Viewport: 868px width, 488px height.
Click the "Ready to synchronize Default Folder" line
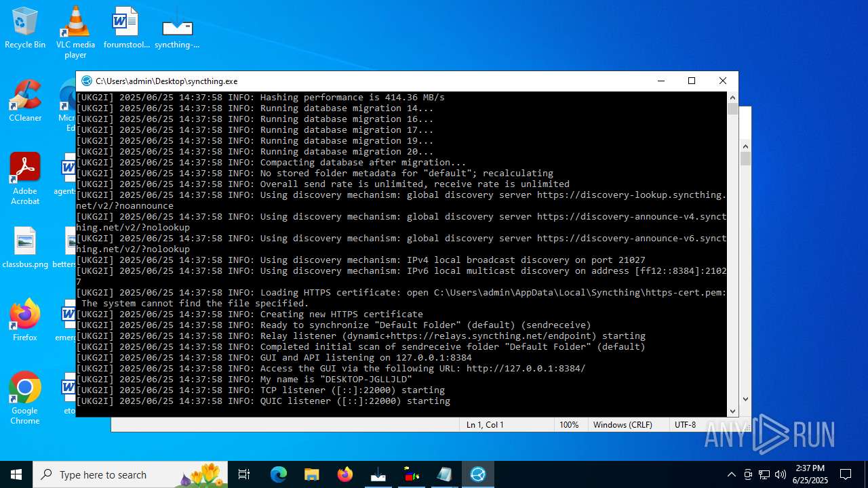(334, 325)
